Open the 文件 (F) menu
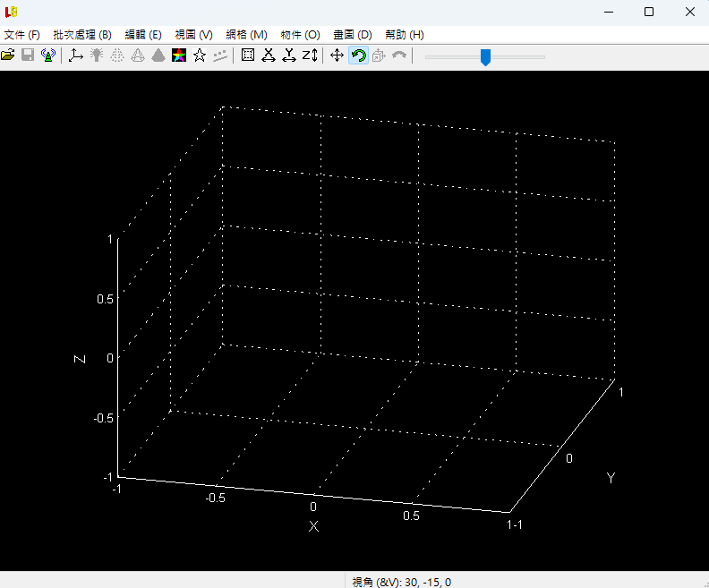 pos(22,34)
